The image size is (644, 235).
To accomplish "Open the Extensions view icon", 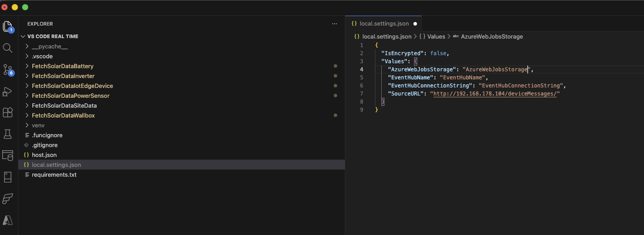I will (8, 112).
